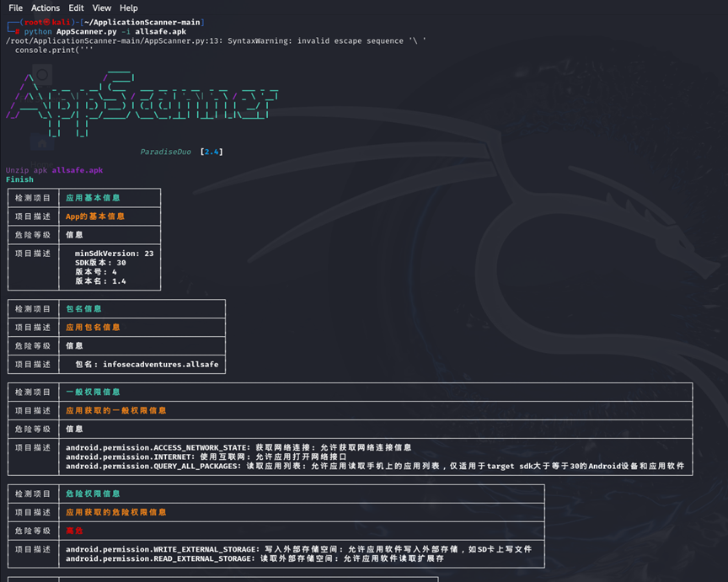Click the description 'App的基本信息'
Viewport: 728px width, 582px height.
coord(95,216)
